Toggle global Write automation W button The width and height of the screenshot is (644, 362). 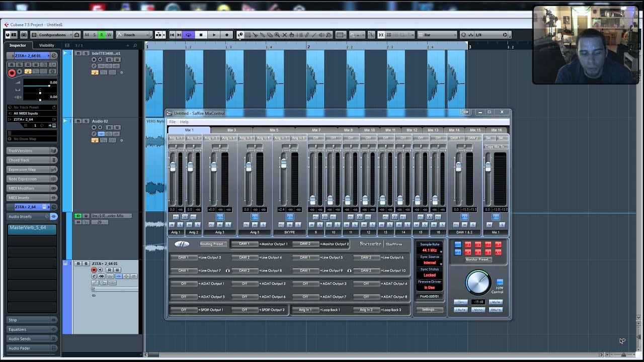click(109, 35)
